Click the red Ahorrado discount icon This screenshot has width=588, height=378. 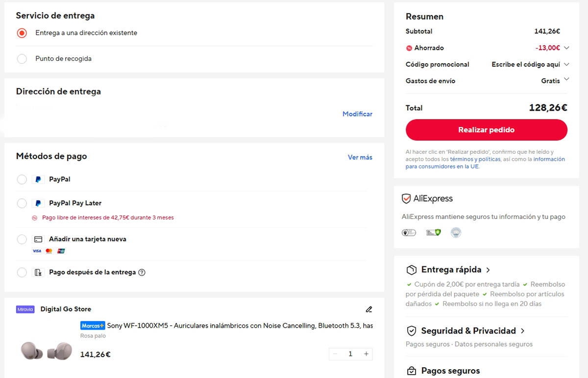pos(409,48)
